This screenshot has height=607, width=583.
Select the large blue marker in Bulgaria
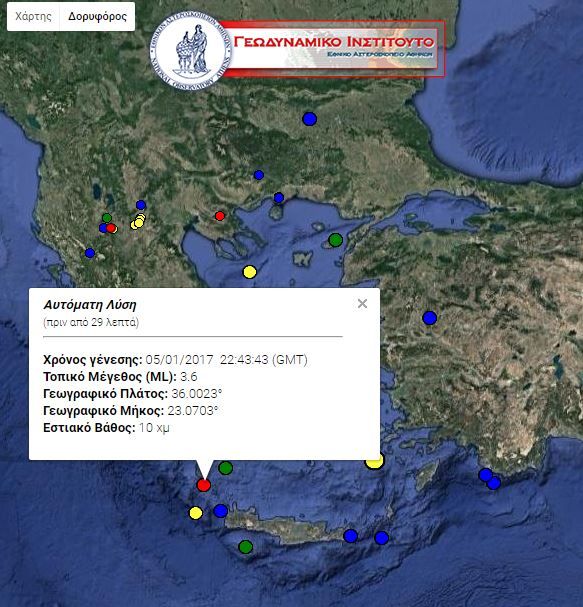[x=309, y=119]
